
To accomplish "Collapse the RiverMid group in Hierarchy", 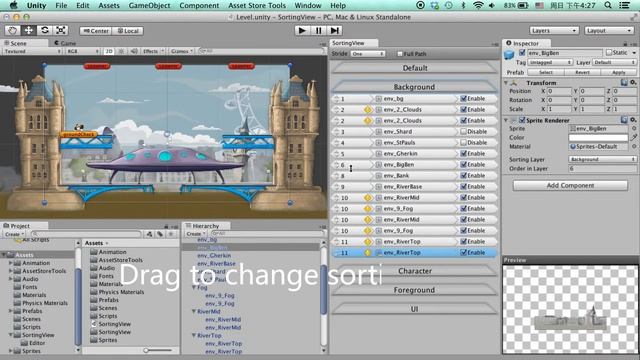I will coord(194,311).
